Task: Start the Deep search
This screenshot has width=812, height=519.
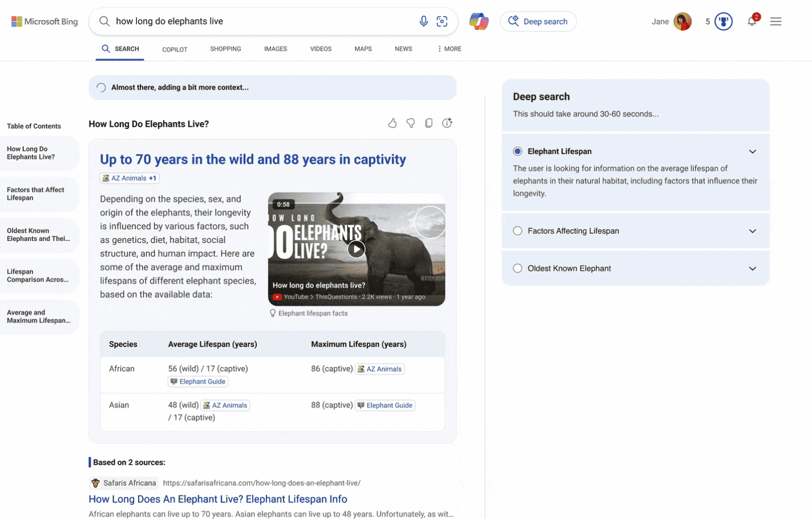Action: coord(538,21)
